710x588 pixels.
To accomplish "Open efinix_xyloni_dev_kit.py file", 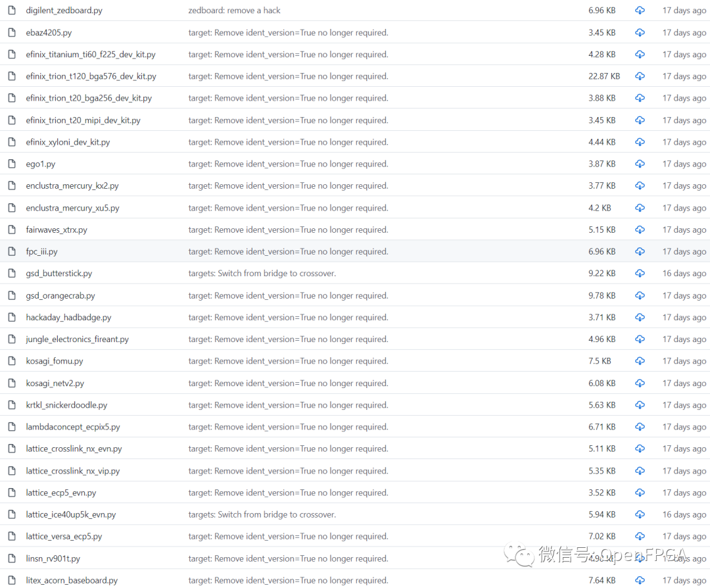I will click(68, 142).
